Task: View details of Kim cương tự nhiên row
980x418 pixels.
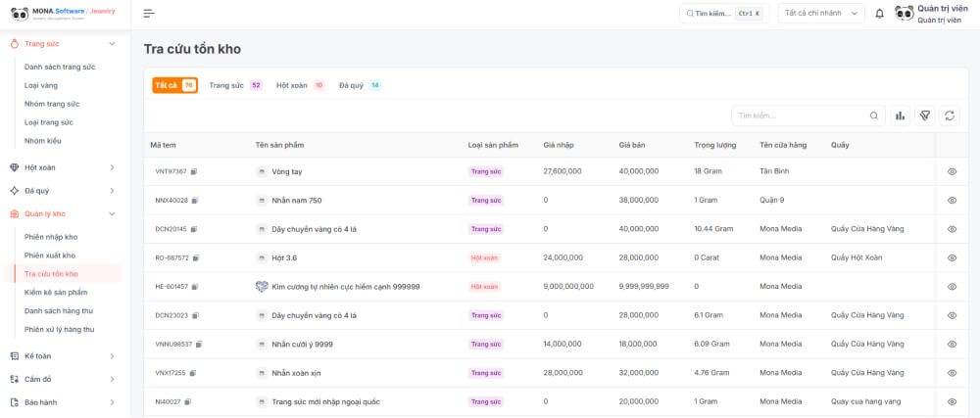Action: [x=952, y=287]
